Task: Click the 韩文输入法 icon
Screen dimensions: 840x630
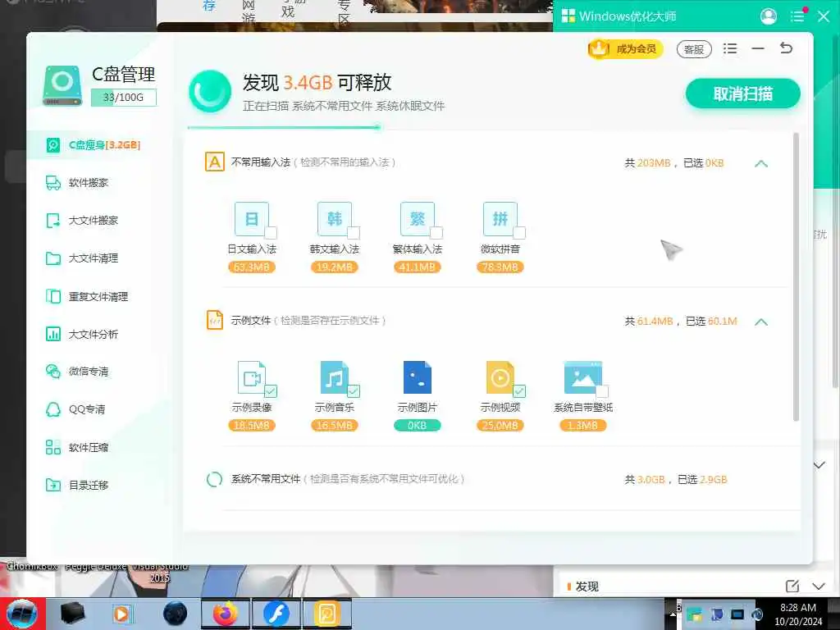Action: coord(335,218)
